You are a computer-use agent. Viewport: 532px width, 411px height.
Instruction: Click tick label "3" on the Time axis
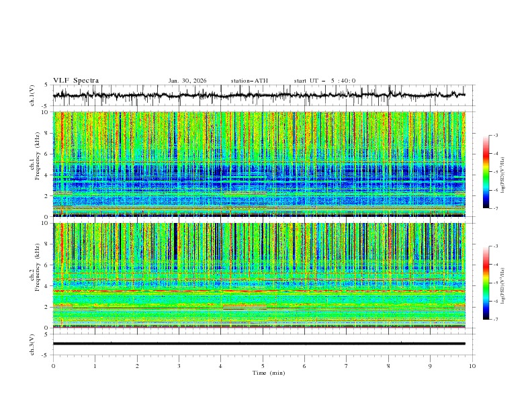pyautogui.click(x=179, y=366)
